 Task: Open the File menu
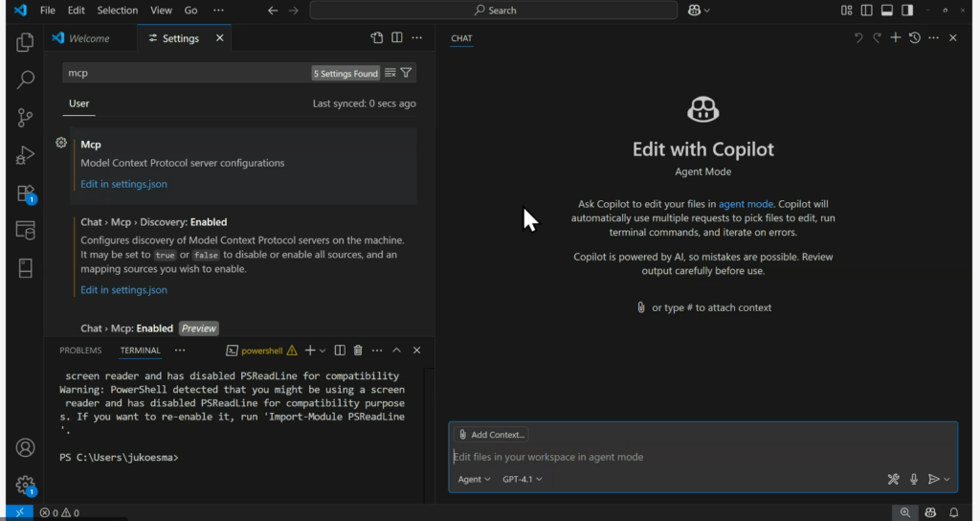coord(48,10)
